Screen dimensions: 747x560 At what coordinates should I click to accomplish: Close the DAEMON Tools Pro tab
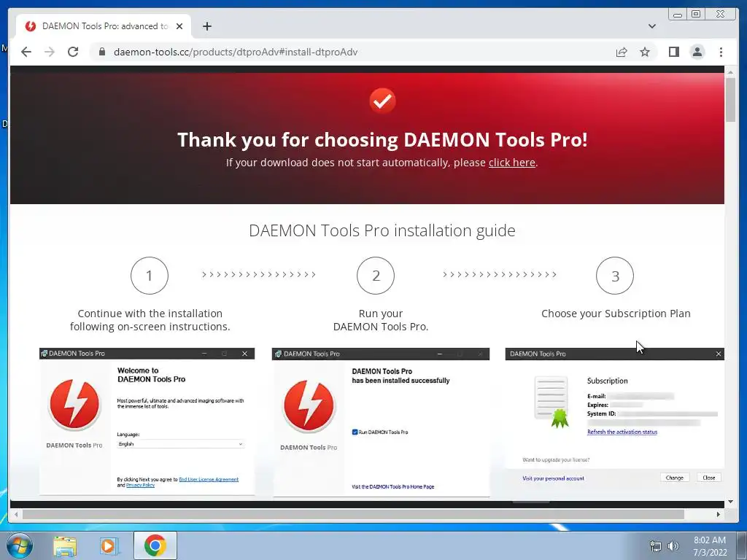[179, 26]
